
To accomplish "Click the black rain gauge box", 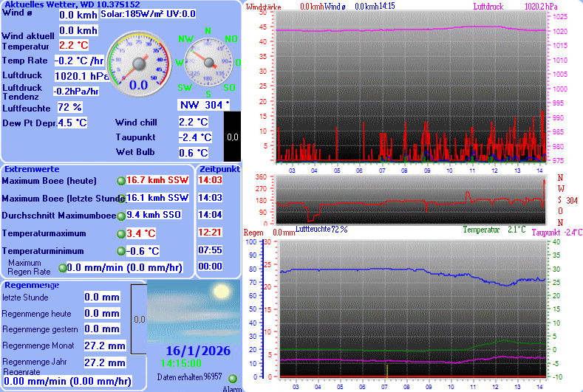I will [232, 137].
